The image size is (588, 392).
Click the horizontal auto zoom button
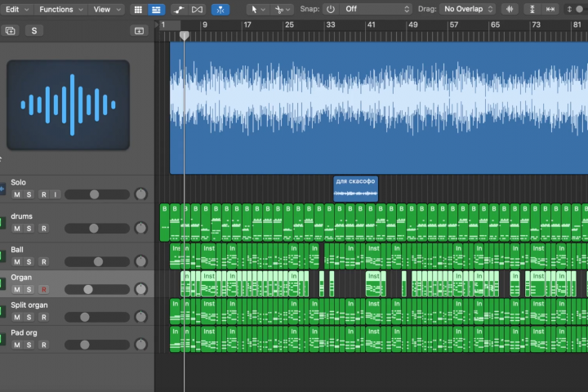550,9
